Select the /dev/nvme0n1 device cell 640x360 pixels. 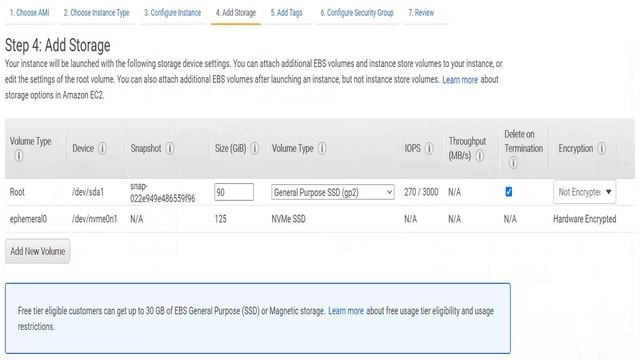click(95, 219)
